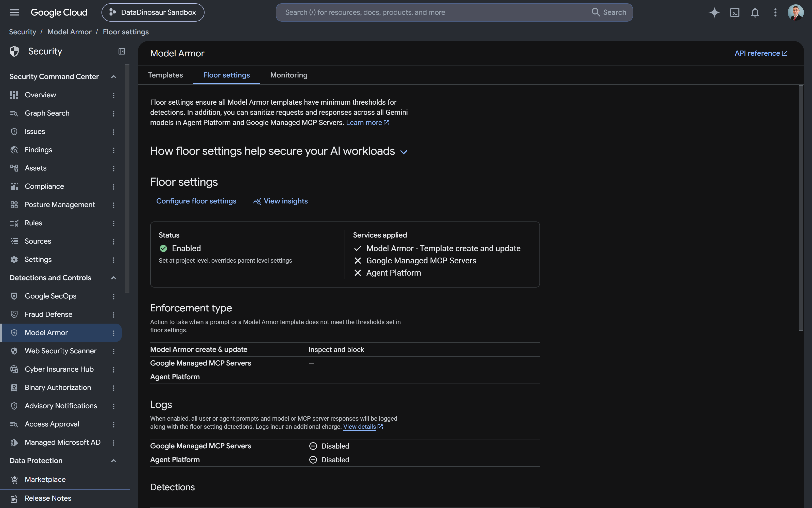
Task: Open the Sources sidebar icon
Action: click(14, 241)
